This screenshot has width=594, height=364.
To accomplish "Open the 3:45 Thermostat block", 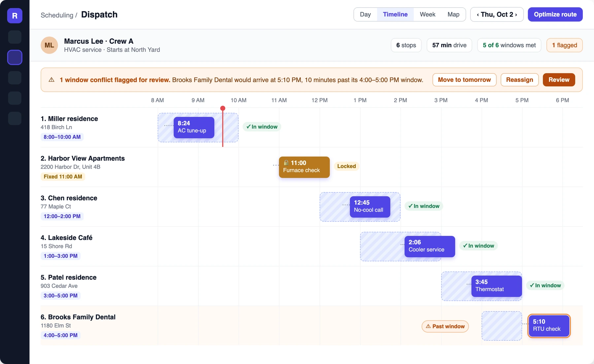I will (496, 286).
